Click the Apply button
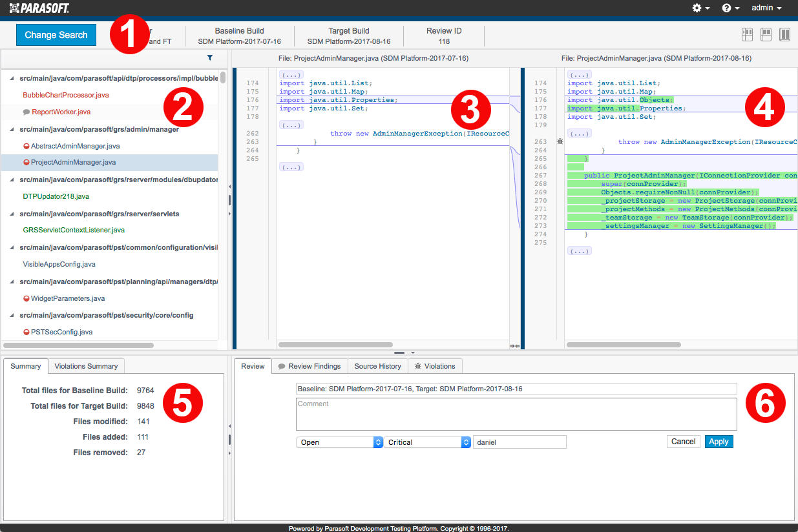This screenshot has width=798, height=532. click(x=719, y=442)
